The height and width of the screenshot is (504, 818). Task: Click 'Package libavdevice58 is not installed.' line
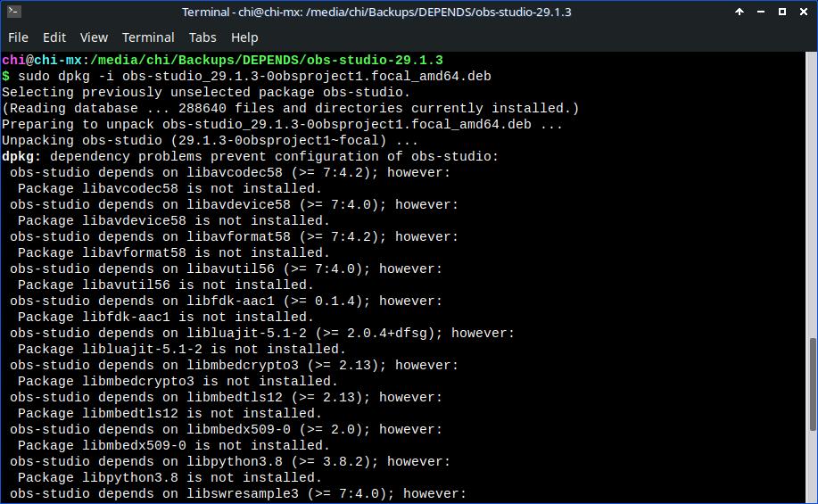(174, 220)
